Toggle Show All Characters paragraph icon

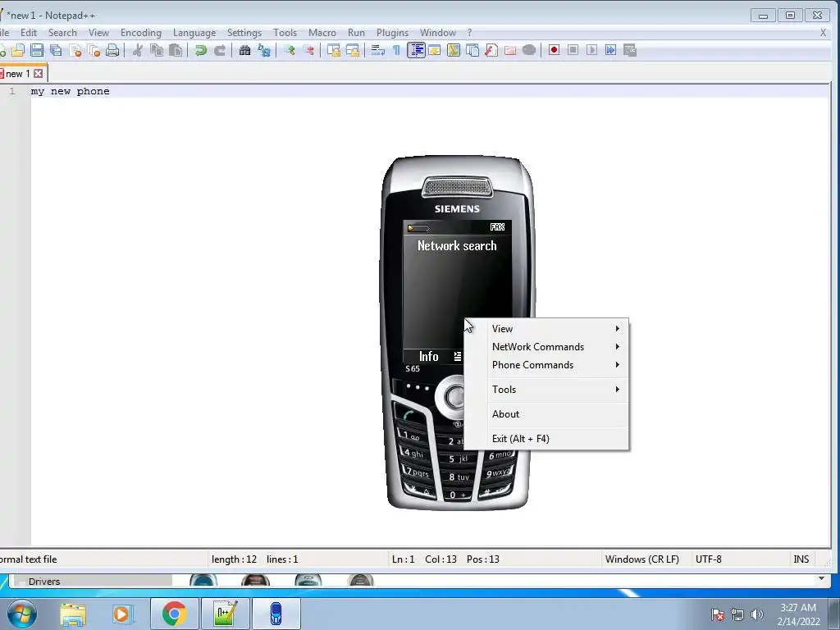tap(396, 50)
